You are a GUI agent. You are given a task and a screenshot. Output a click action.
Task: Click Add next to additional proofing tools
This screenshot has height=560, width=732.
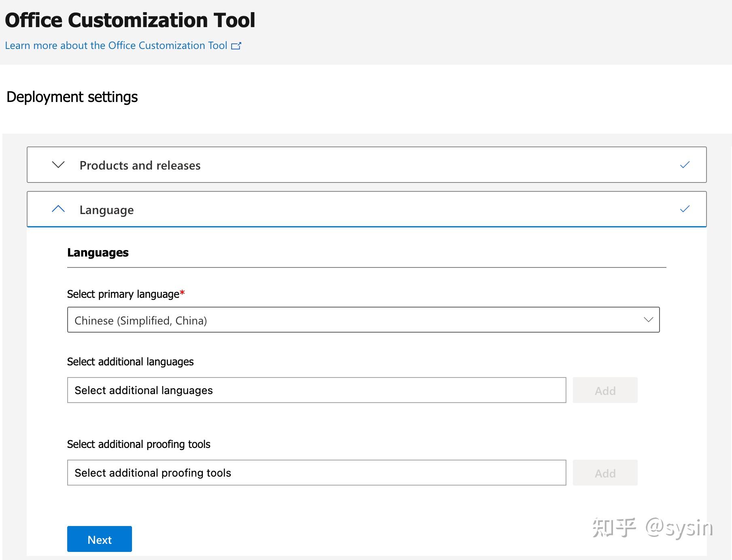tap(605, 473)
